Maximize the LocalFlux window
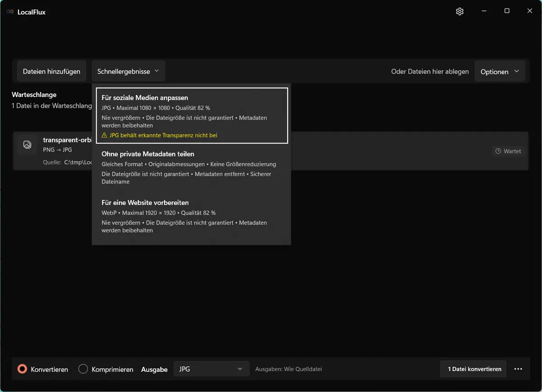This screenshot has width=542, height=392. [507, 11]
